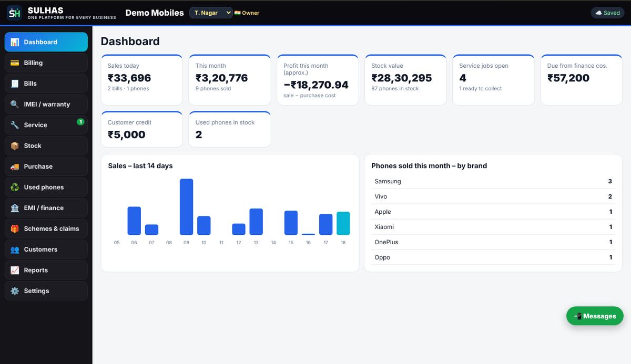631x364 pixels.
Task: Click the Saved status text
Action: pyautogui.click(x=612, y=13)
